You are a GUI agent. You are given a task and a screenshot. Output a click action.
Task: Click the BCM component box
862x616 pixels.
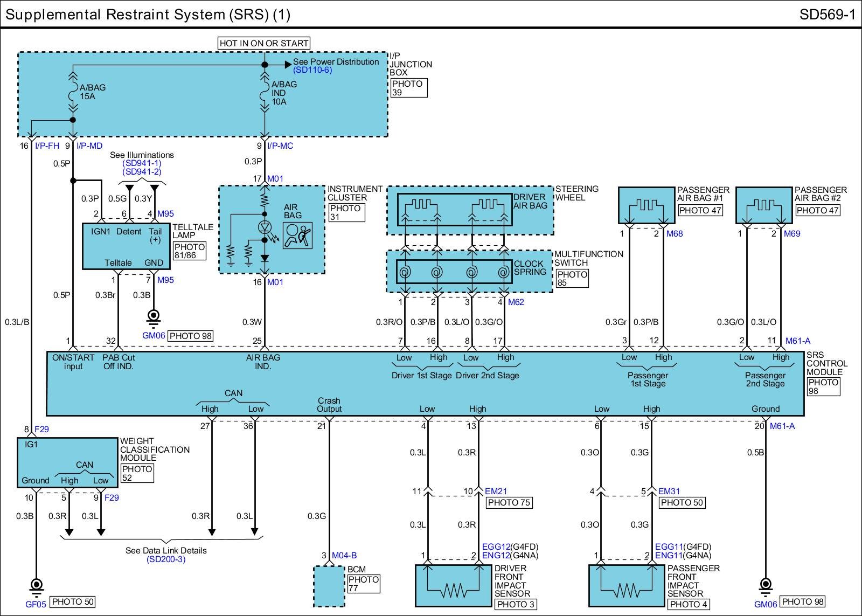pyautogui.click(x=329, y=586)
